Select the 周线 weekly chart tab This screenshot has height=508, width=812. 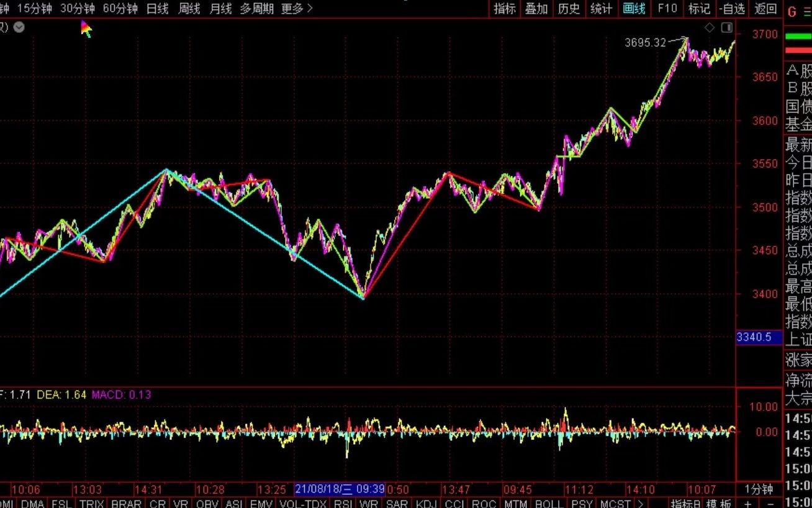tap(189, 8)
